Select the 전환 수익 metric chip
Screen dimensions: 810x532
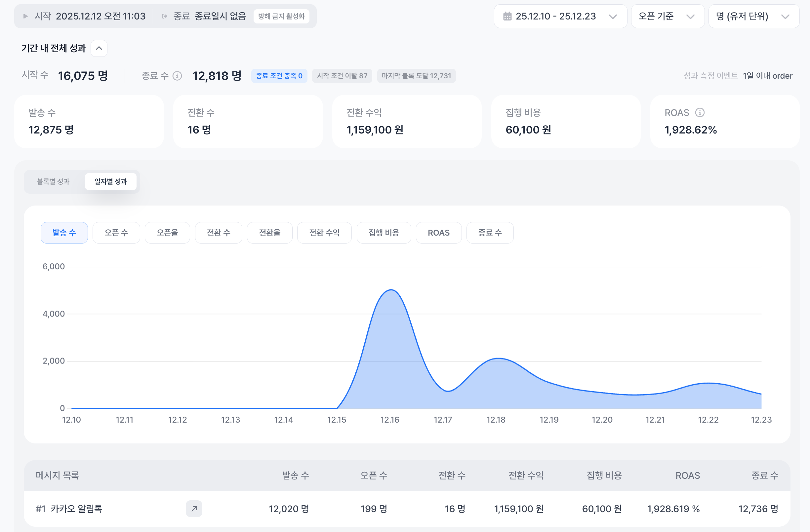[x=324, y=233]
